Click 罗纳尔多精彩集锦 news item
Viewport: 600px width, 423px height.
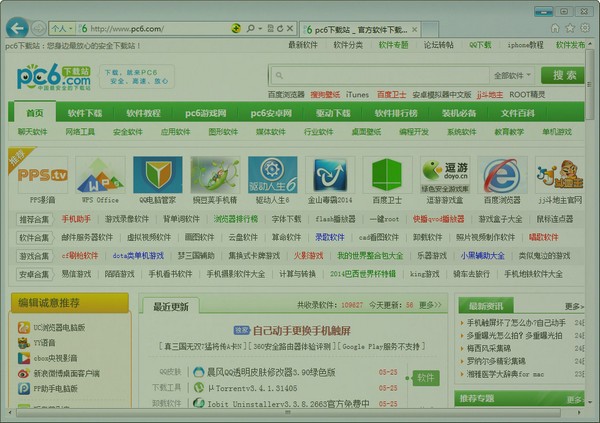[496, 361]
